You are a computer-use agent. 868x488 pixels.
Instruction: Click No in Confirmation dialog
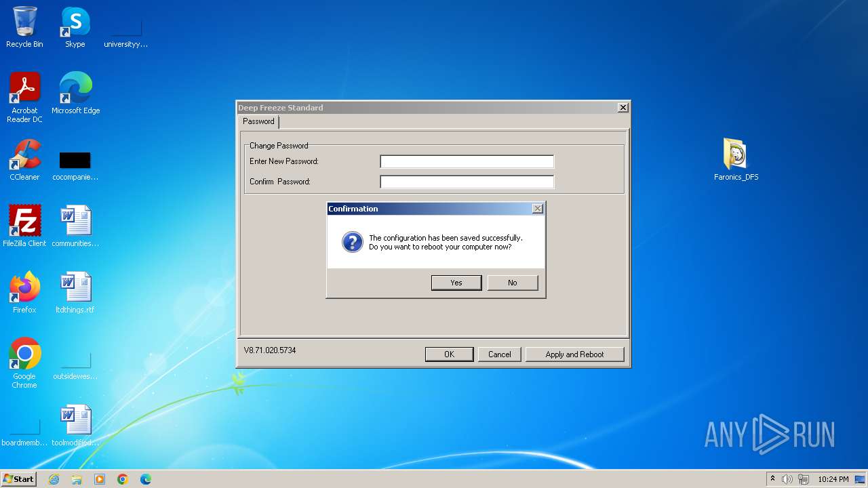coord(513,283)
